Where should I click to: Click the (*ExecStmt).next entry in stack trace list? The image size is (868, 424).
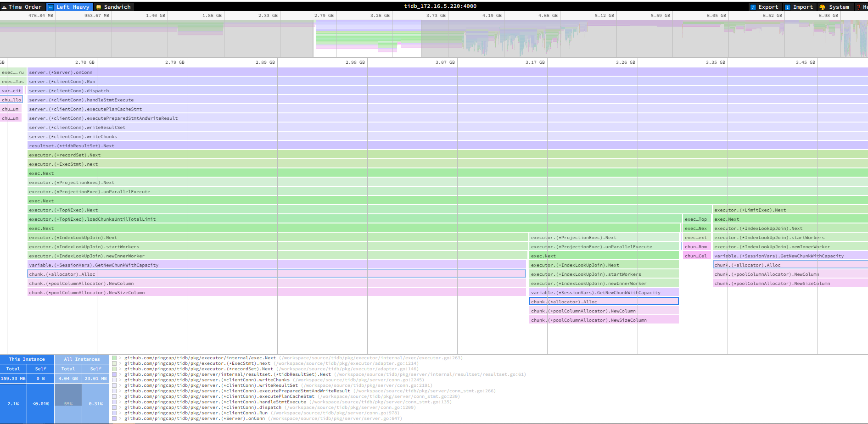coord(197,363)
